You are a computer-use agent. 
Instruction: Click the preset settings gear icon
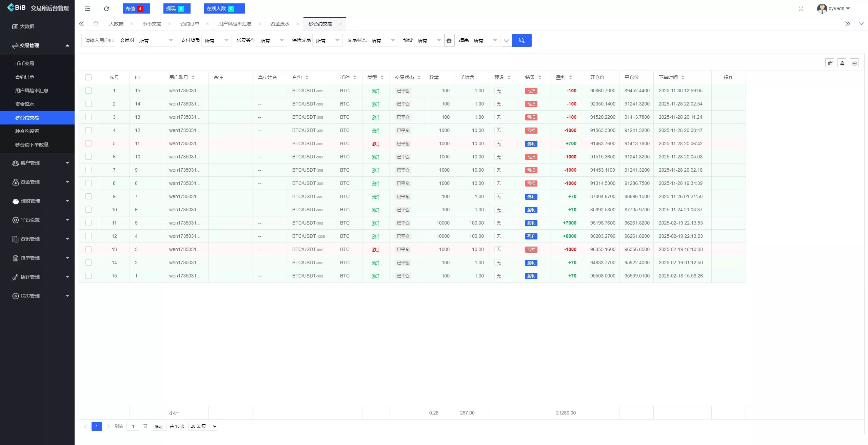(x=449, y=41)
